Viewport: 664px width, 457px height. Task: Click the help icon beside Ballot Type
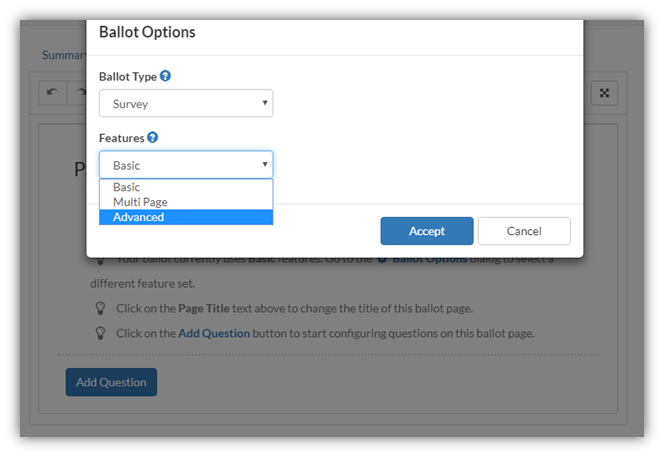[x=165, y=76]
